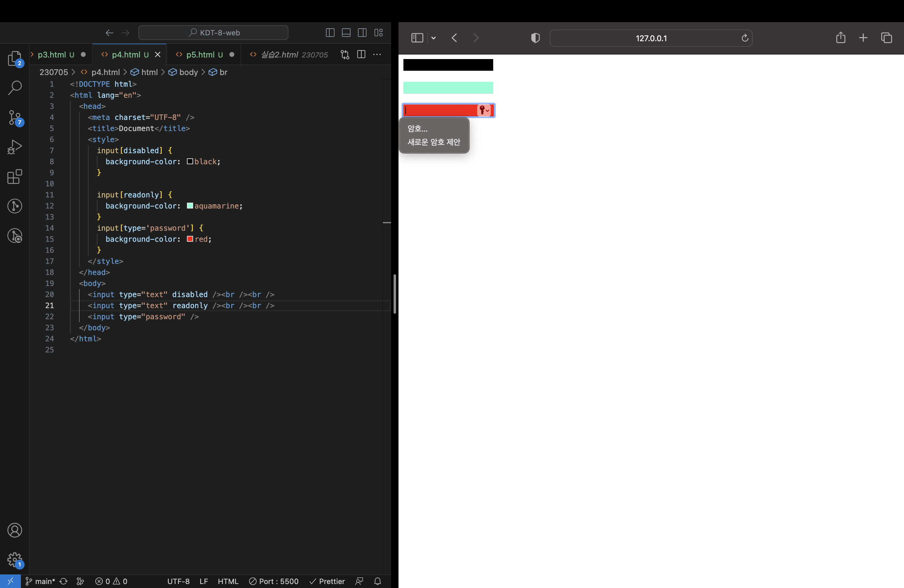This screenshot has width=904, height=588.
Task: Open the Extensions view
Action: (x=14, y=177)
